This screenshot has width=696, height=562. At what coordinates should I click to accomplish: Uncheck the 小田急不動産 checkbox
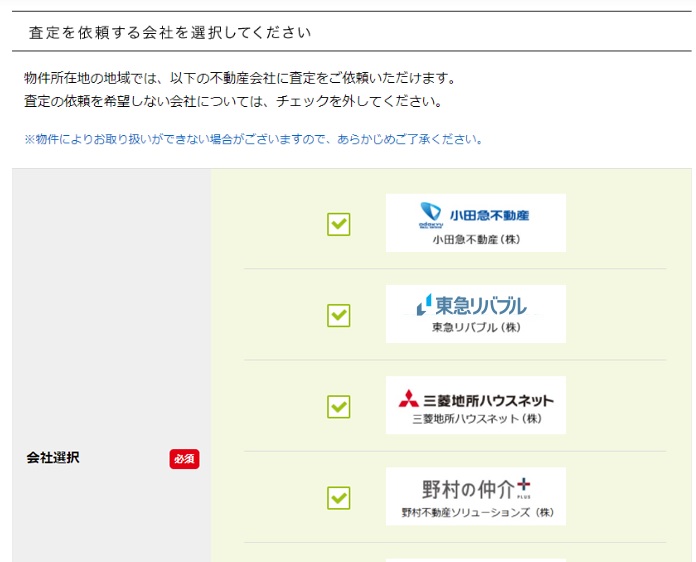point(339,224)
